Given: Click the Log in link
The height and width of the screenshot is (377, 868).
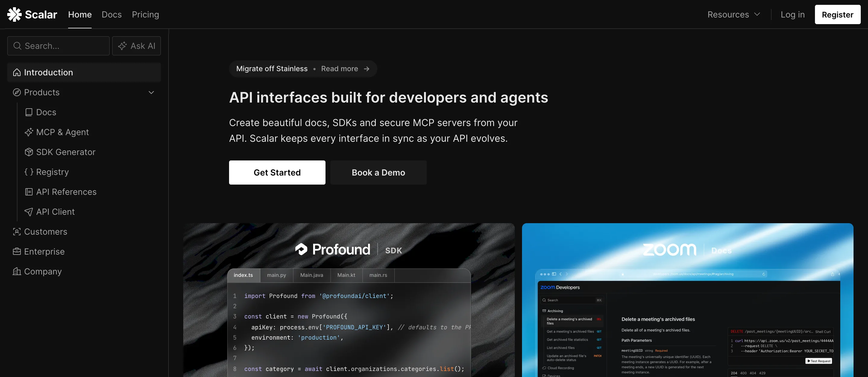Looking at the screenshot, I should pyautogui.click(x=793, y=14).
